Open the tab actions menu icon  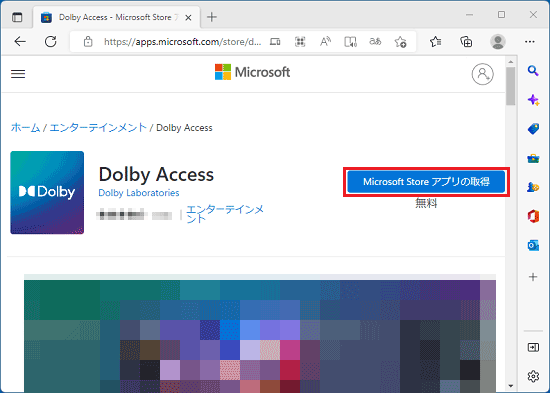(17, 17)
